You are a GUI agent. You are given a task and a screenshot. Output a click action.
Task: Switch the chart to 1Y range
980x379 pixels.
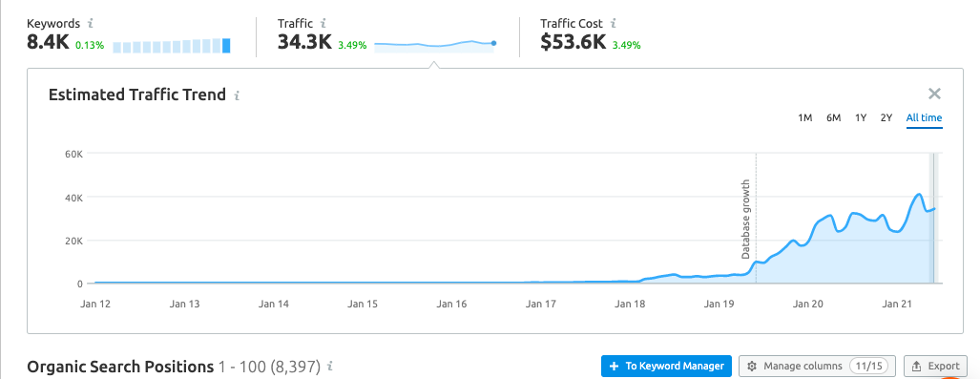pos(861,117)
